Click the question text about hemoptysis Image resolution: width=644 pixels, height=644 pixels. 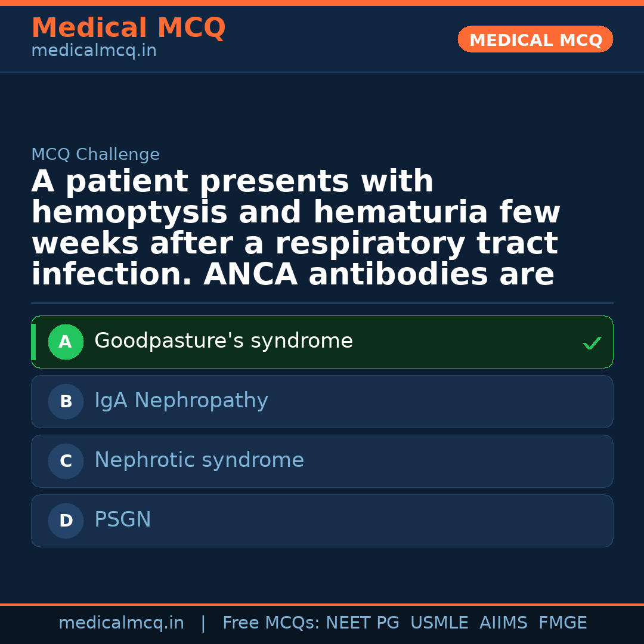coord(295,228)
